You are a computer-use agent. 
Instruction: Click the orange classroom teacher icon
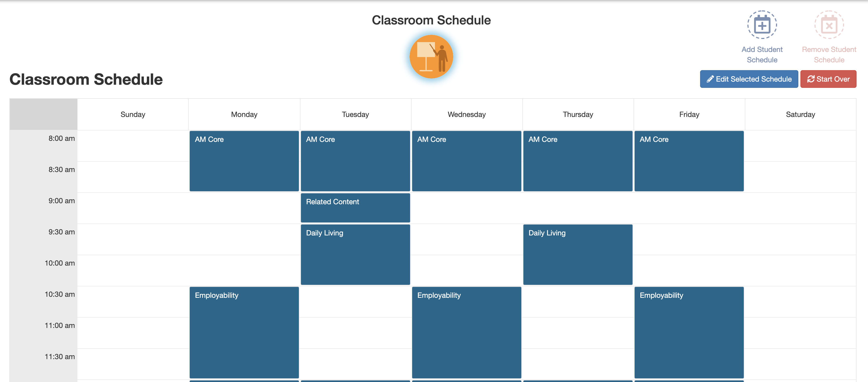[431, 57]
